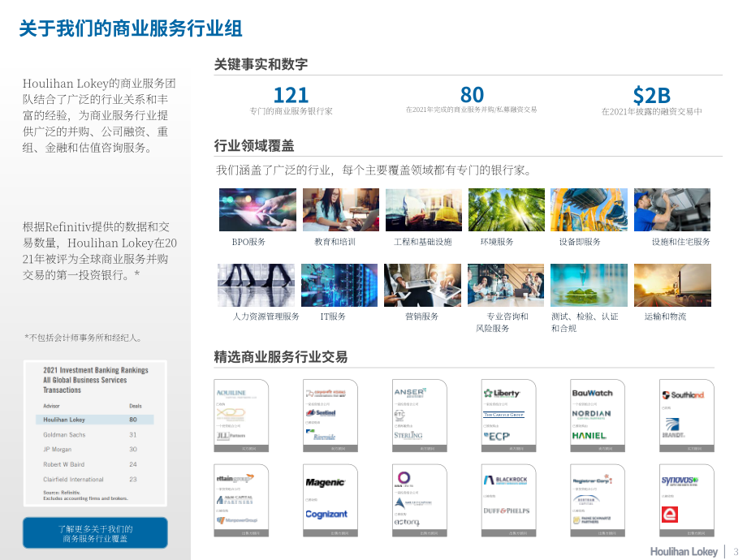Open the IT服务 server image
747x560 pixels.
click(339, 285)
